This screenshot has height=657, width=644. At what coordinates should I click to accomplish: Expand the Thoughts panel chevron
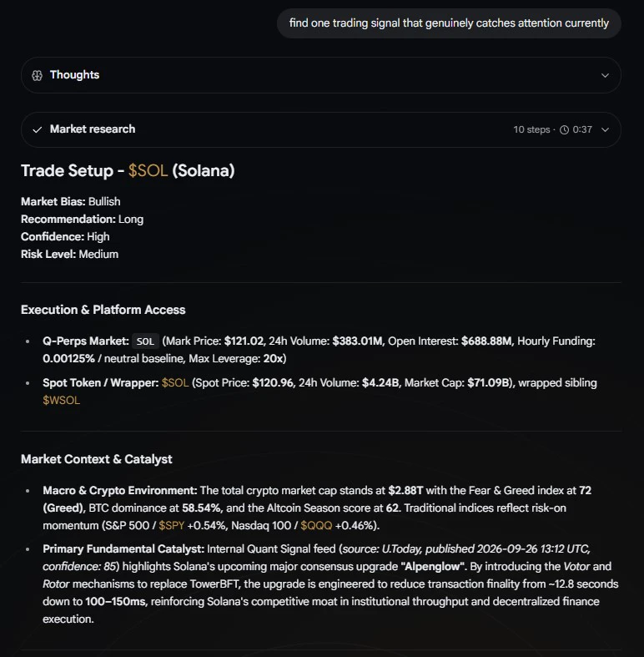605,75
